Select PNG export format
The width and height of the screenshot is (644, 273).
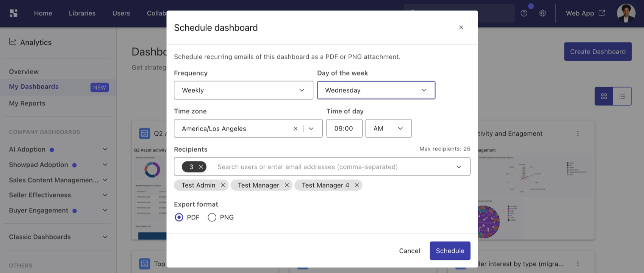click(x=212, y=217)
